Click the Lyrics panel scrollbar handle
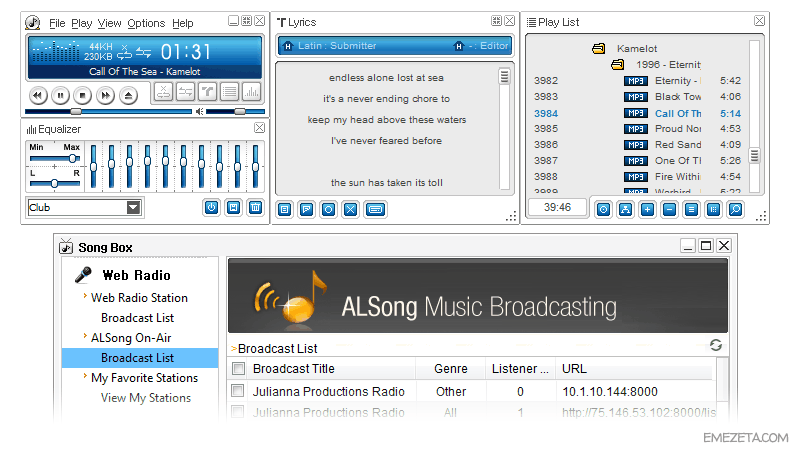This screenshot has height=450, width=800. tap(504, 76)
